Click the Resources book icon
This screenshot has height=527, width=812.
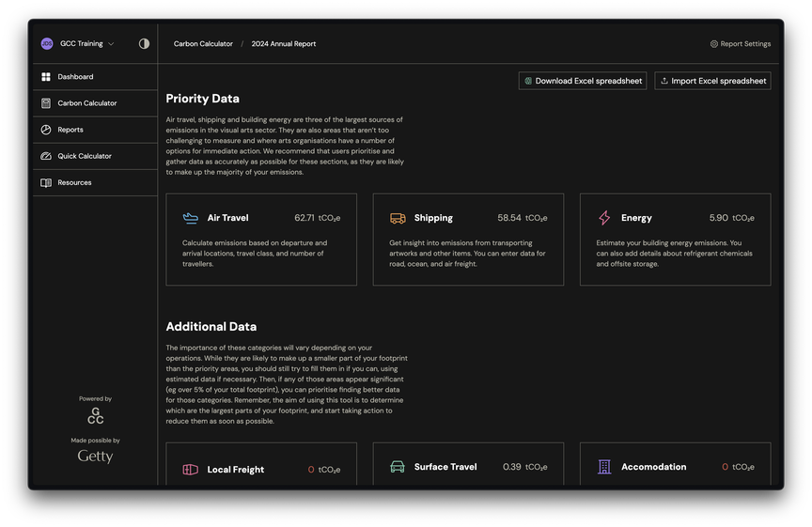point(46,182)
